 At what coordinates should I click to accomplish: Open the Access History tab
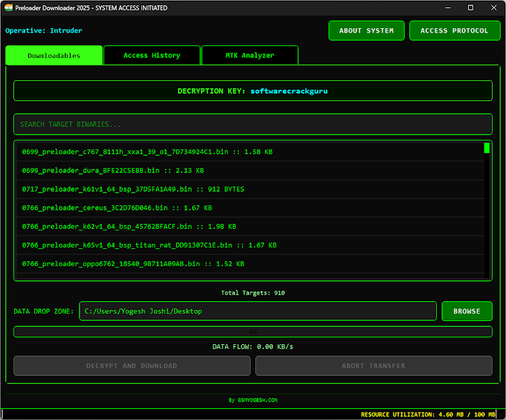(x=152, y=56)
